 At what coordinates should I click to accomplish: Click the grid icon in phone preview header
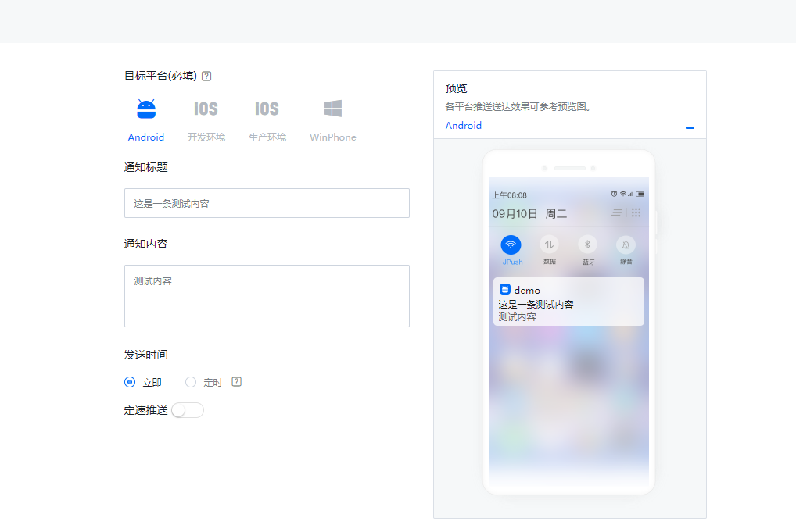pyautogui.click(x=636, y=212)
